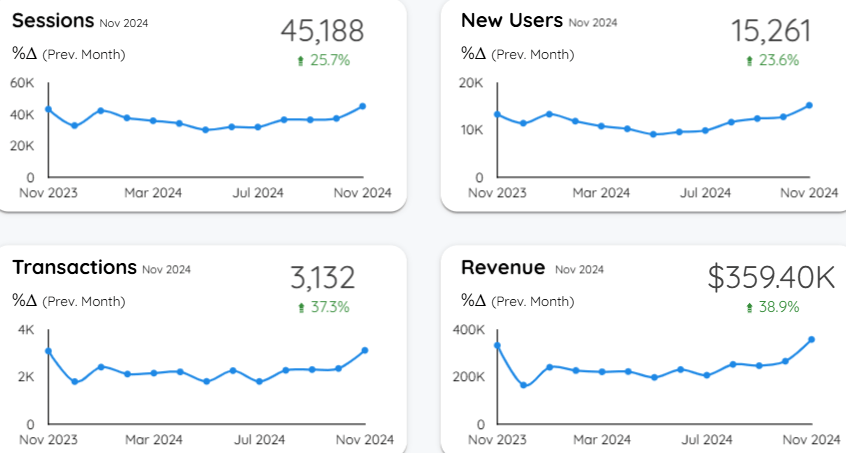Select the first data point on Transactions chart
Image resolution: width=846 pixels, height=453 pixels.
48,351
